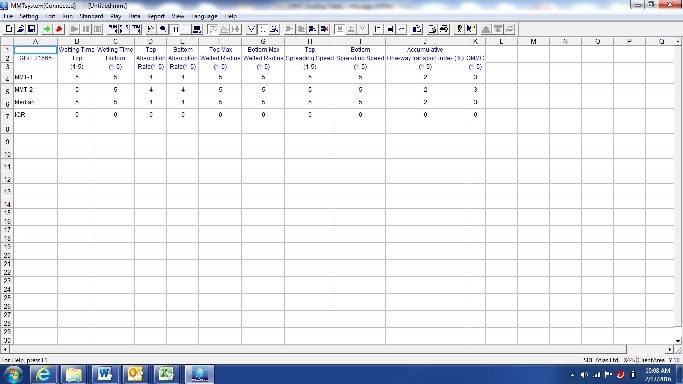Screen dimensions: 683x384
Task: Open the Setting menu
Action: coord(29,16)
